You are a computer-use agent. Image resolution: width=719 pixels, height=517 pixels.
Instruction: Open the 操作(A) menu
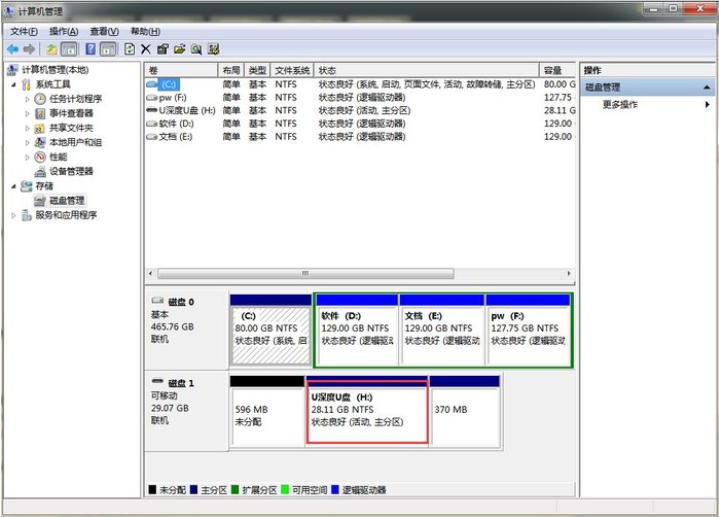pos(64,31)
